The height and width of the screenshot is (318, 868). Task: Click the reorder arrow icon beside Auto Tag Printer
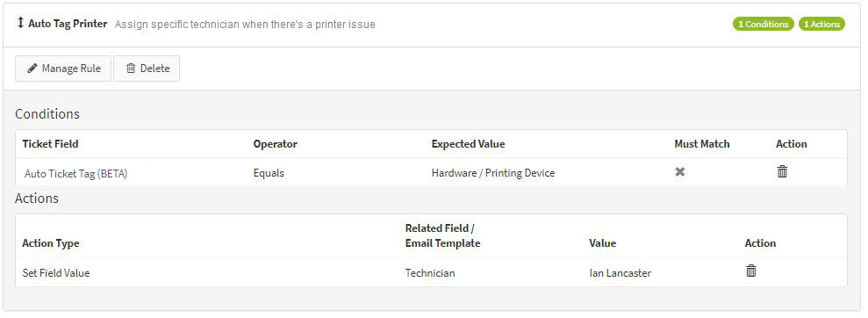coord(20,23)
